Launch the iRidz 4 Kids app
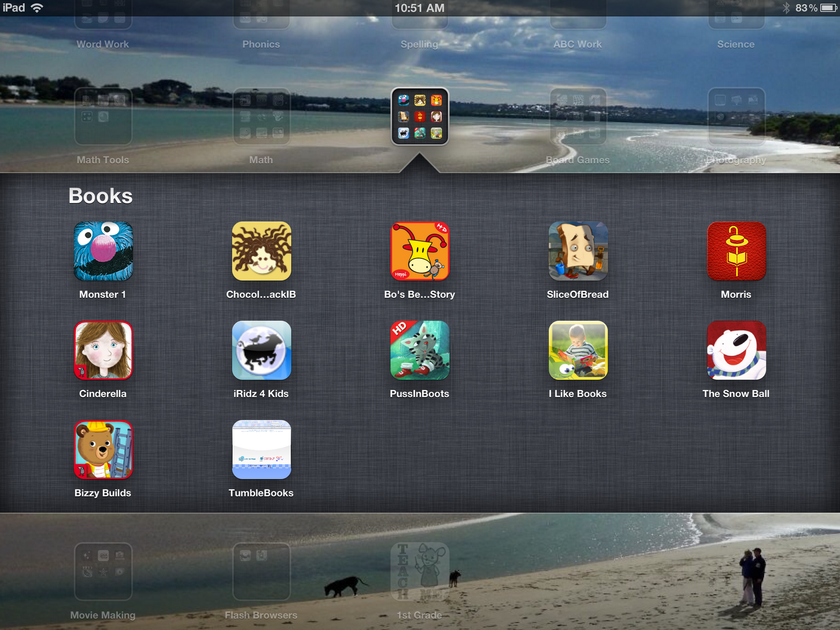This screenshot has height=630, width=840. click(x=261, y=350)
